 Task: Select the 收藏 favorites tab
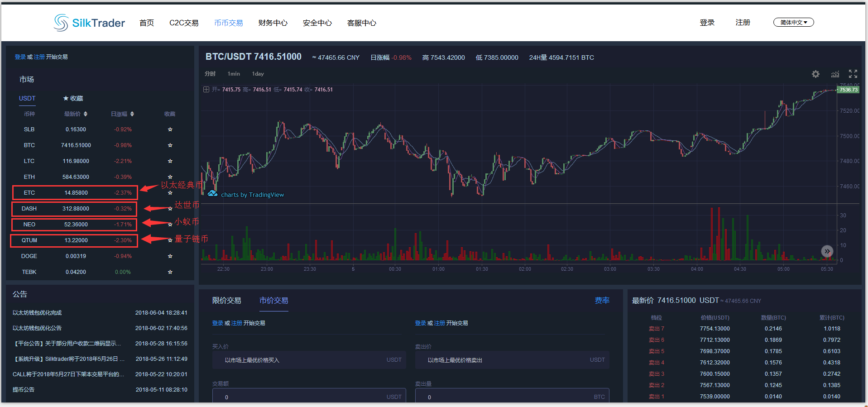73,98
